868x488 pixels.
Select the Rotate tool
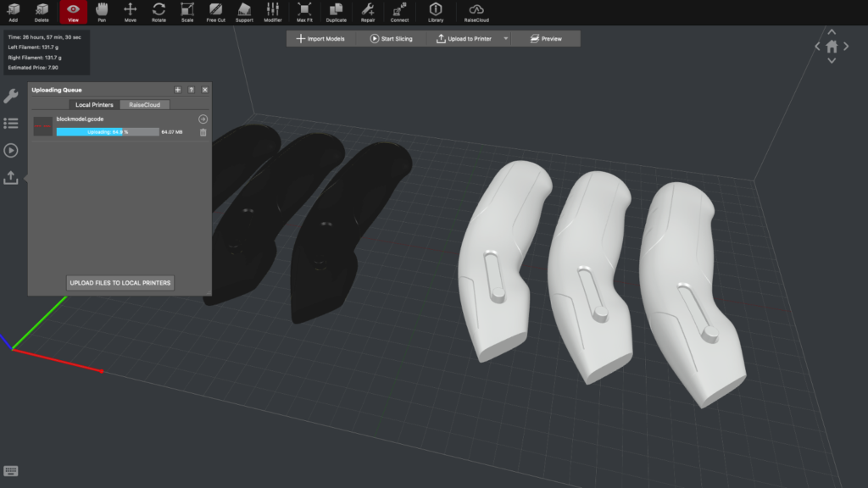pyautogui.click(x=159, y=13)
